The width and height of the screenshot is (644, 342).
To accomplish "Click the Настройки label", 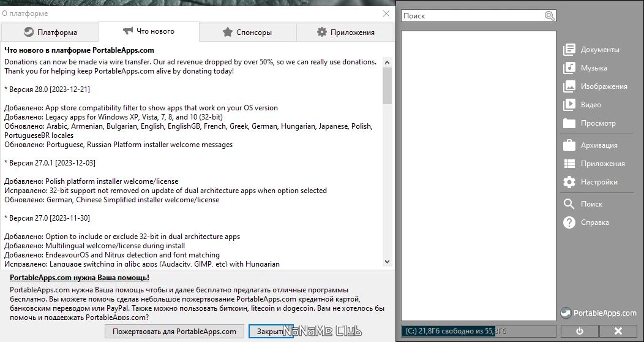I will [x=599, y=182].
